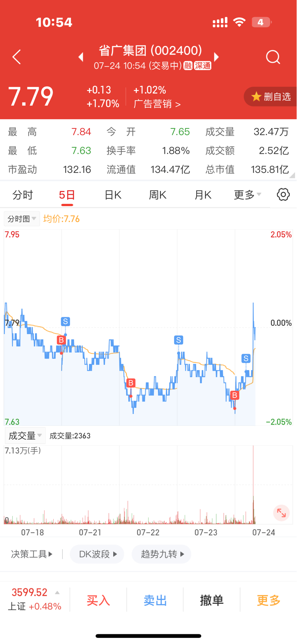Select the 月K tab
This screenshot has width=297, height=644.
tap(203, 195)
